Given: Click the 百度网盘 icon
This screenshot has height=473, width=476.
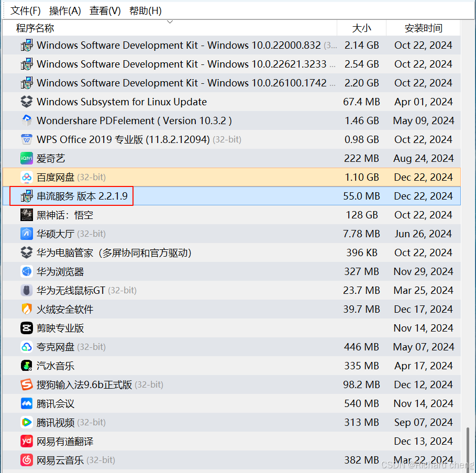Looking at the screenshot, I should [x=27, y=177].
